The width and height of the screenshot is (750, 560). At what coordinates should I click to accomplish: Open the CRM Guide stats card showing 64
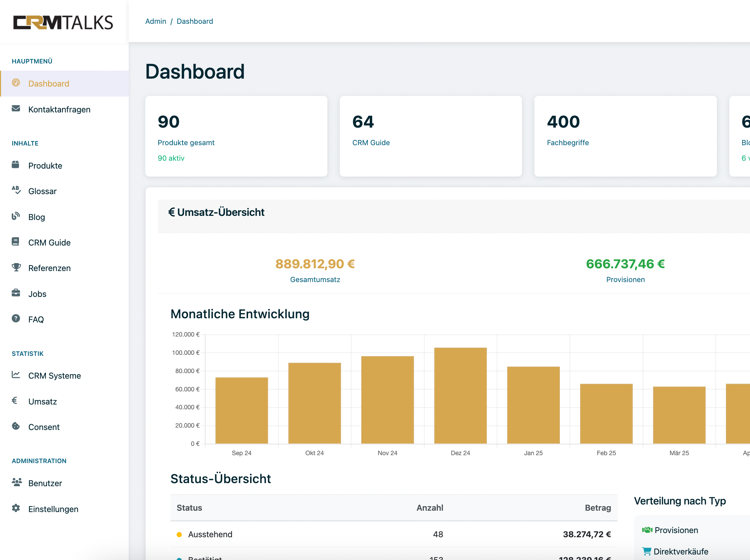click(x=431, y=136)
